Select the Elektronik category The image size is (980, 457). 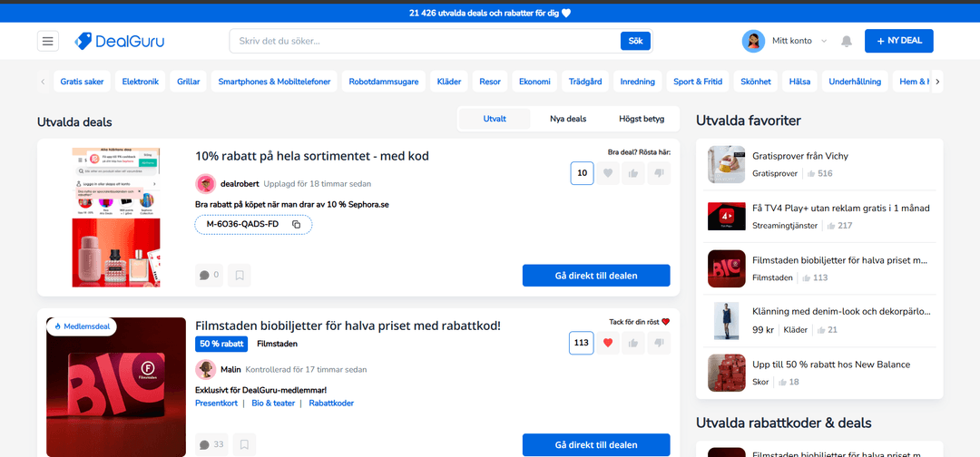coord(140,82)
